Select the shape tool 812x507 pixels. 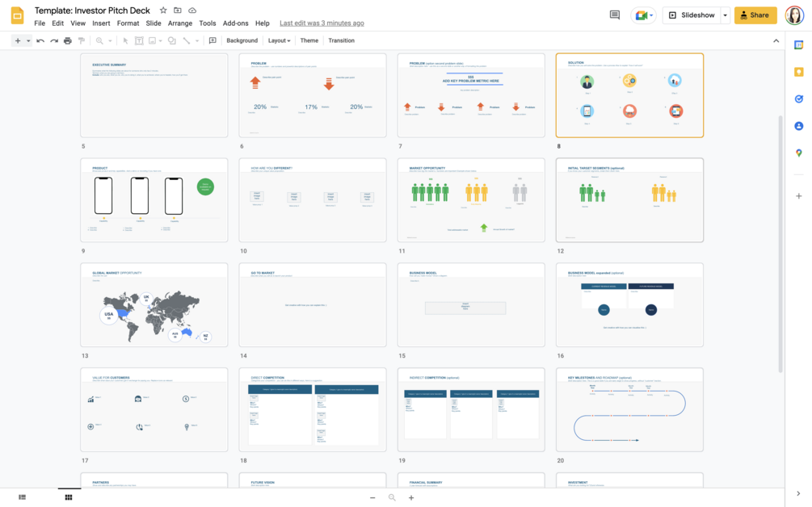pos(171,40)
